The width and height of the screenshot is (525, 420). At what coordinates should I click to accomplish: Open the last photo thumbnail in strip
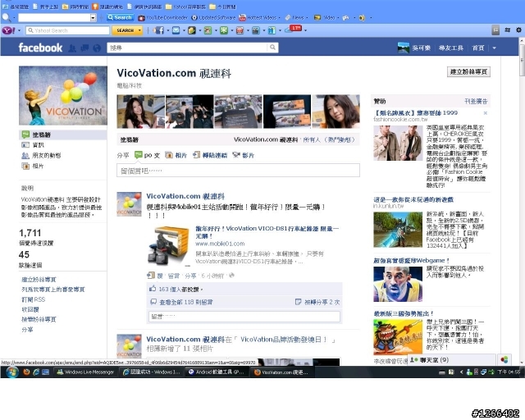click(x=336, y=112)
